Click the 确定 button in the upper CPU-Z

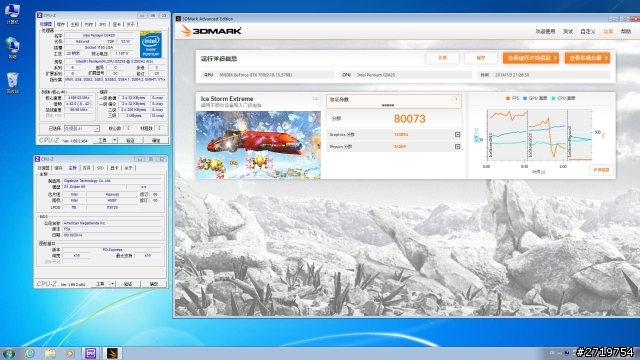coord(156,140)
